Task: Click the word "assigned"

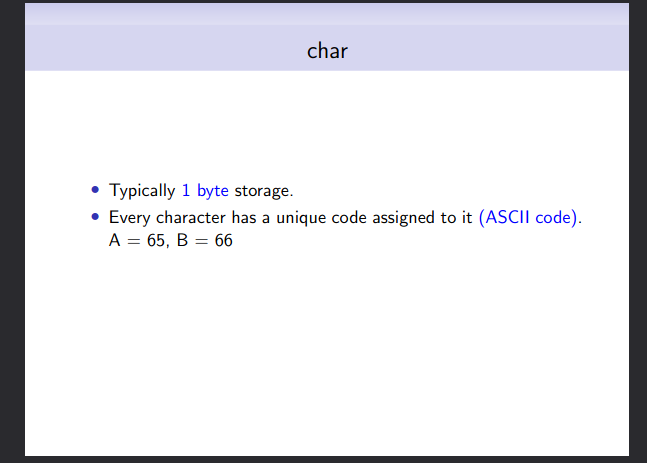Action: coord(411,218)
